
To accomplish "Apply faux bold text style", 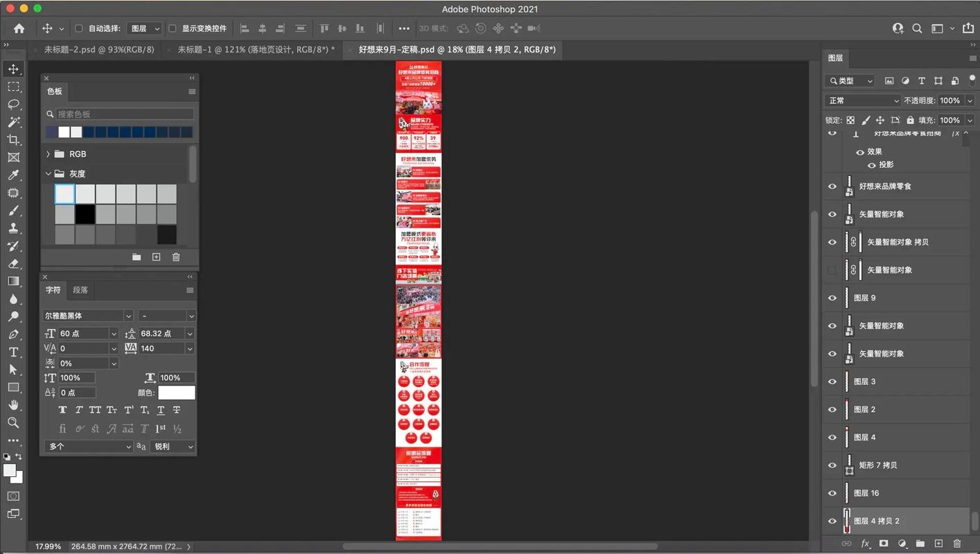I will pyautogui.click(x=62, y=411).
